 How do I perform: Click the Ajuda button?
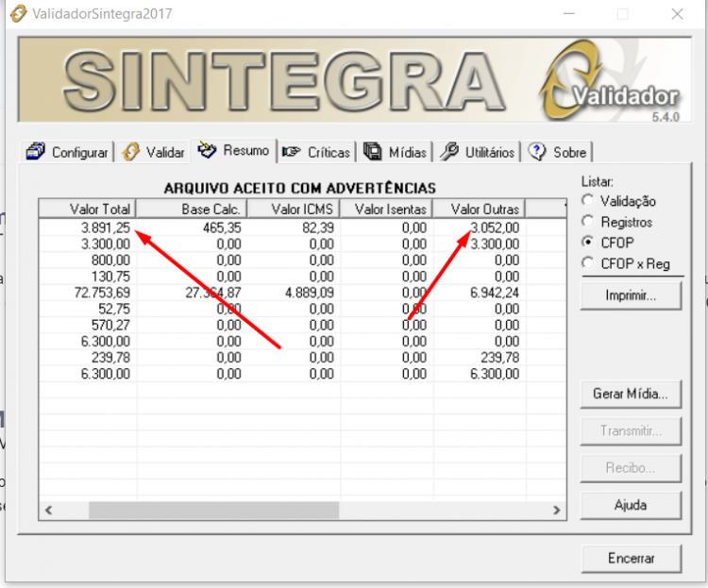click(x=631, y=505)
